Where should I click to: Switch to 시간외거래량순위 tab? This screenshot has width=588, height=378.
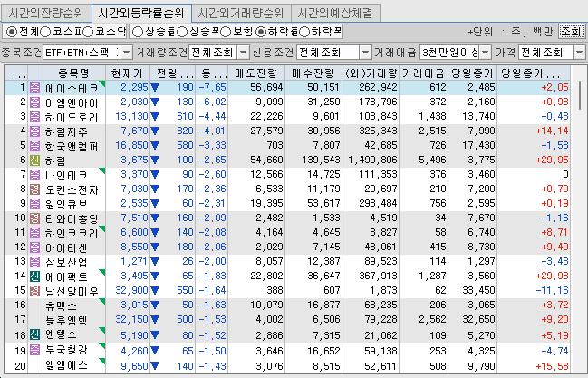(x=241, y=14)
